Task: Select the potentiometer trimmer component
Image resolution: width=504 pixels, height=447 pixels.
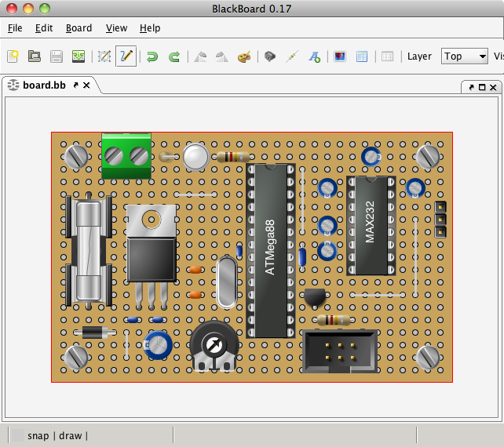Action: click(214, 346)
